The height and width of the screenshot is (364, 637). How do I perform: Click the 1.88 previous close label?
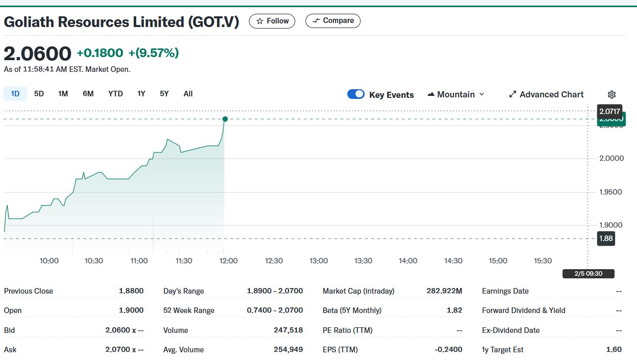coord(606,239)
